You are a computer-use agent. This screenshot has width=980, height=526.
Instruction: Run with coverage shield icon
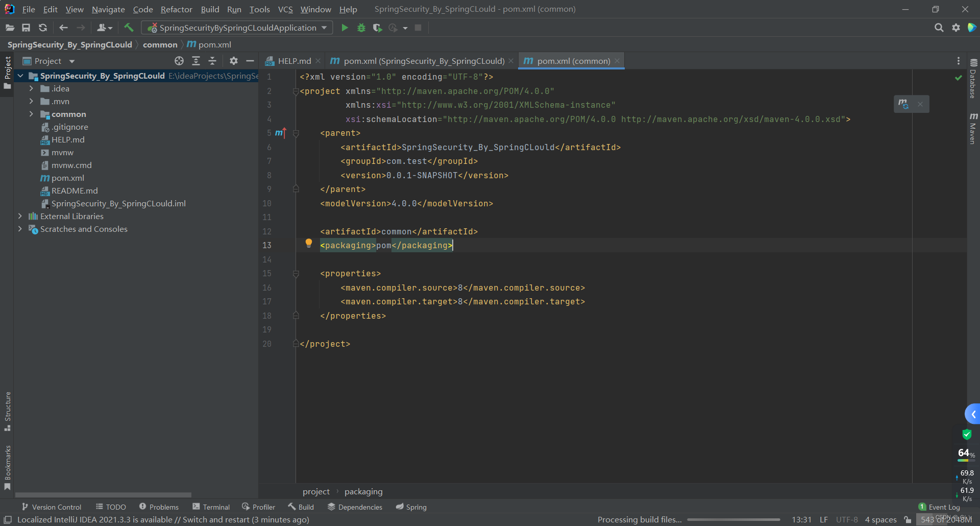(377, 28)
